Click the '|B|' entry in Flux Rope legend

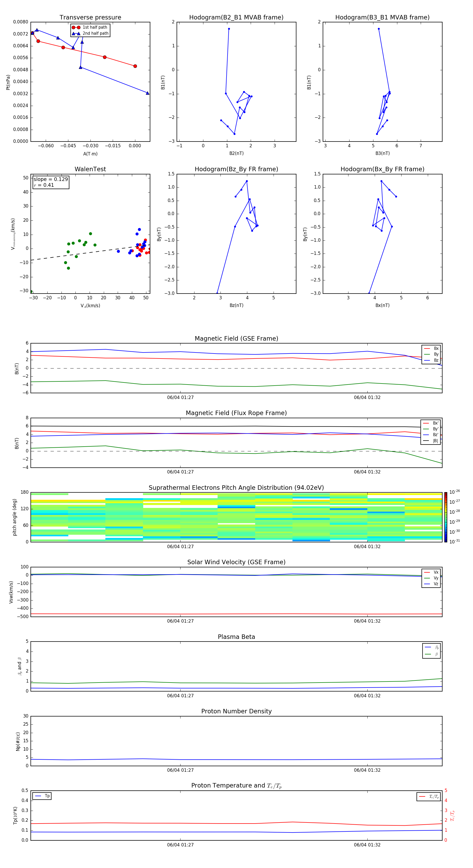coord(431,441)
